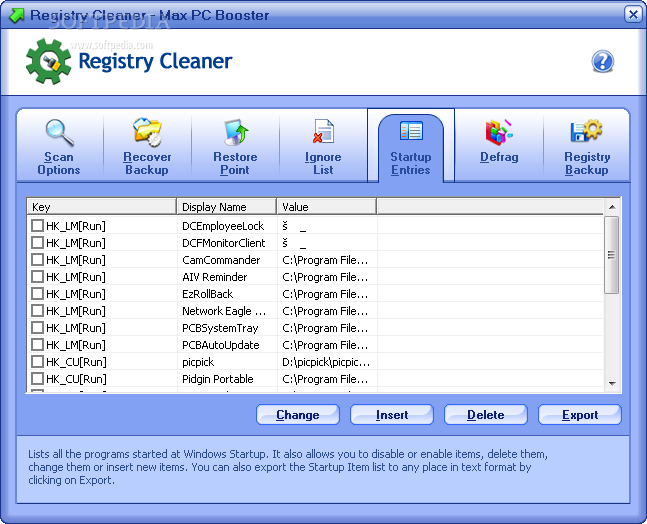Select the Network Eagle display name
647x524 pixels.
click(x=224, y=311)
